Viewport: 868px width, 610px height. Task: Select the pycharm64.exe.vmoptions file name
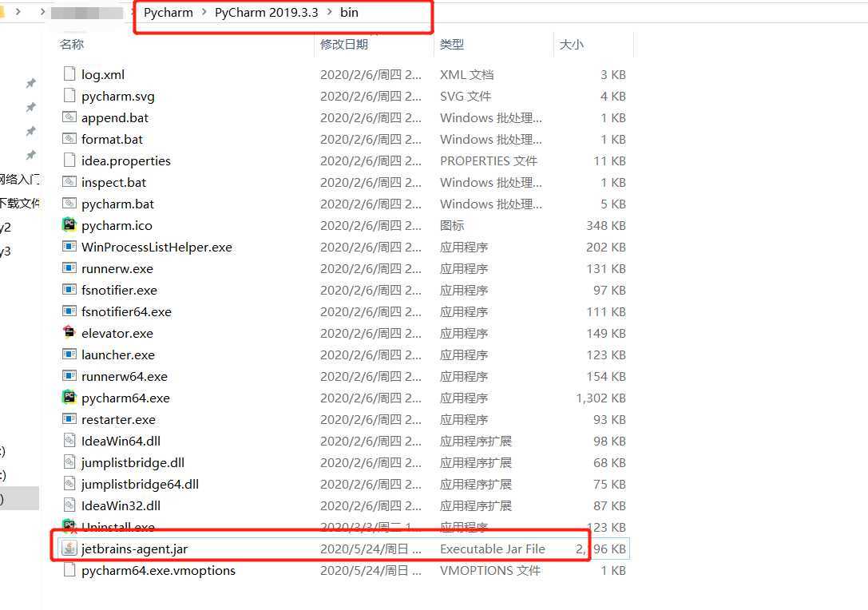tap(158, 570)
